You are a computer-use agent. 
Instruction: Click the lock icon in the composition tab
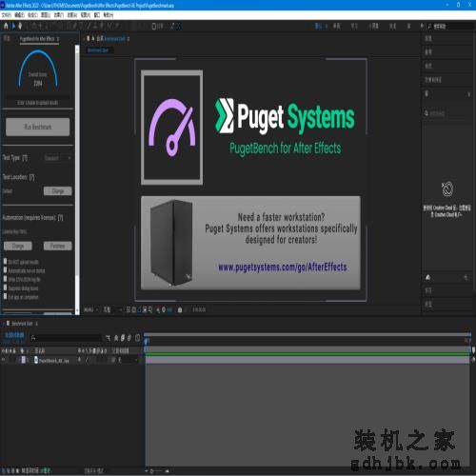pyautogui.click(x=93, y=39)
